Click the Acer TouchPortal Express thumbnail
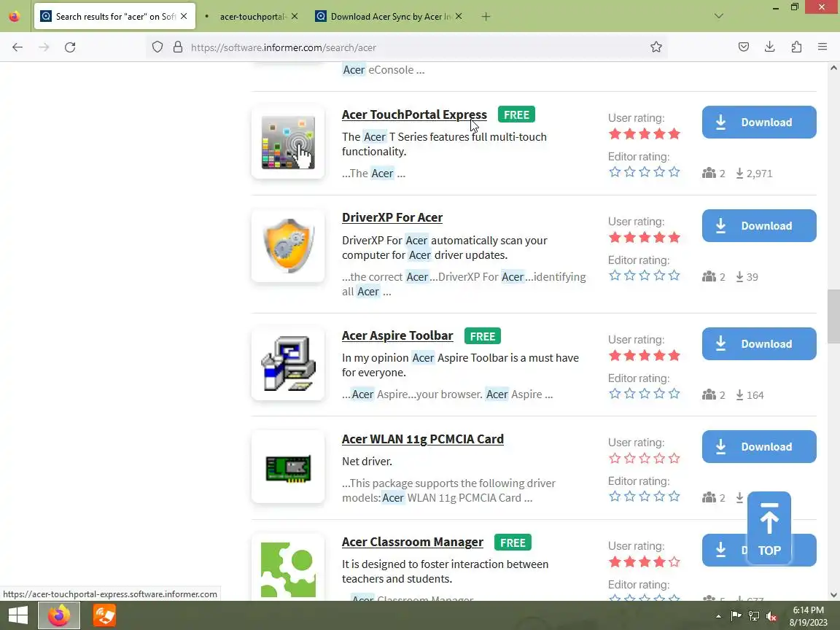The width and height of the screenshot is (840, 630). click(x=288, y=142)
